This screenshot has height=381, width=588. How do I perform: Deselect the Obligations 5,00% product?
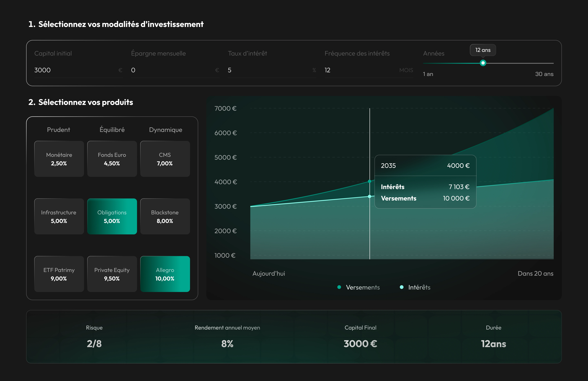click(x=112, y=216)
